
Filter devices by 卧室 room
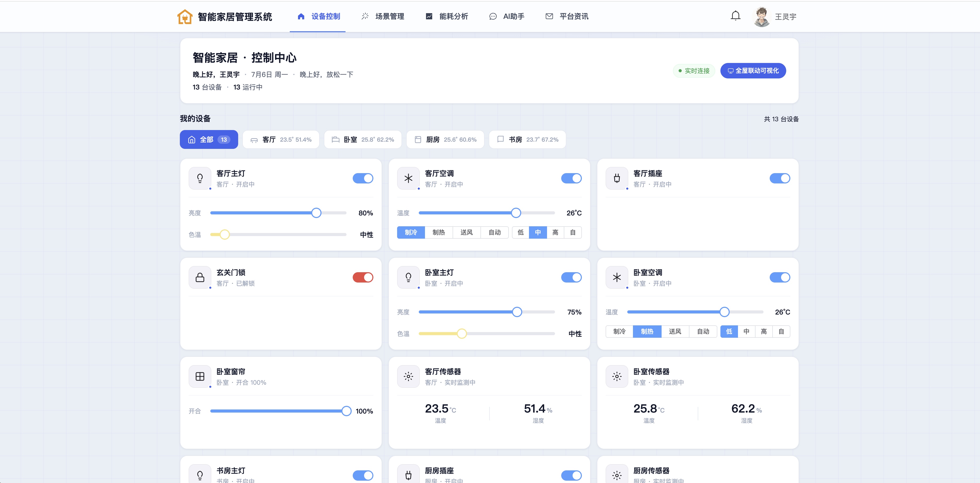[363, 140]
